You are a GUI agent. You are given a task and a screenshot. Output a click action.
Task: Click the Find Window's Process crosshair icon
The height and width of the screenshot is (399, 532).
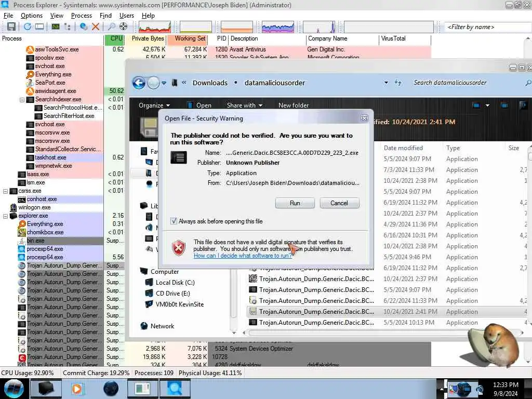coord(124,26)
